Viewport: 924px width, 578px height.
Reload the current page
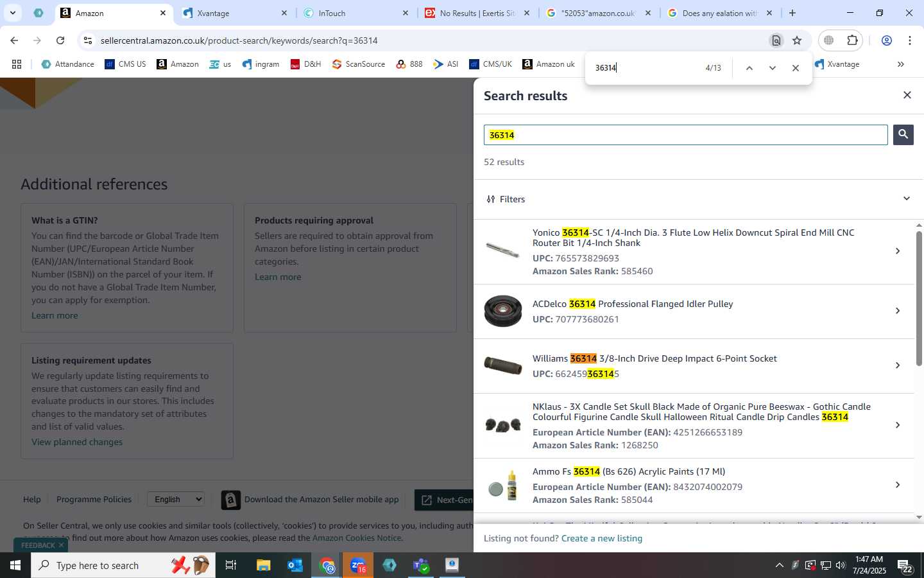point(60,40)
